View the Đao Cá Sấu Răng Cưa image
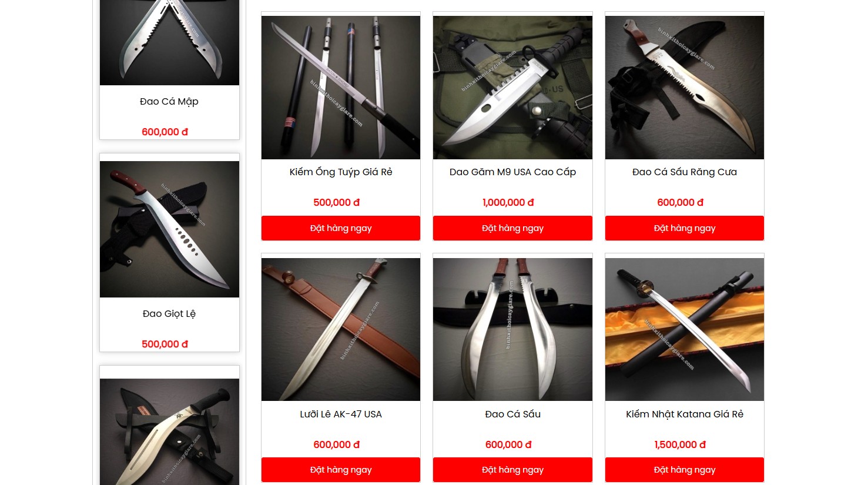This screenshot has height=485, width=868. (x=685, y=88)
